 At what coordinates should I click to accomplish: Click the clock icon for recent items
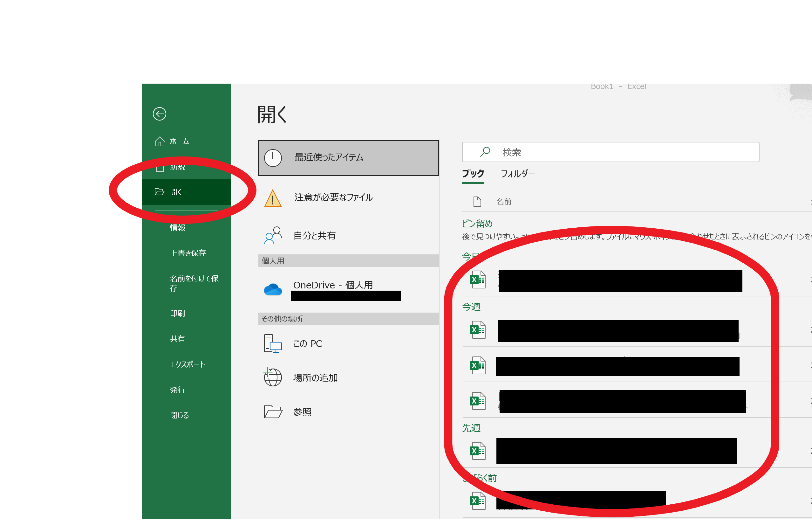tap(273, 158)
